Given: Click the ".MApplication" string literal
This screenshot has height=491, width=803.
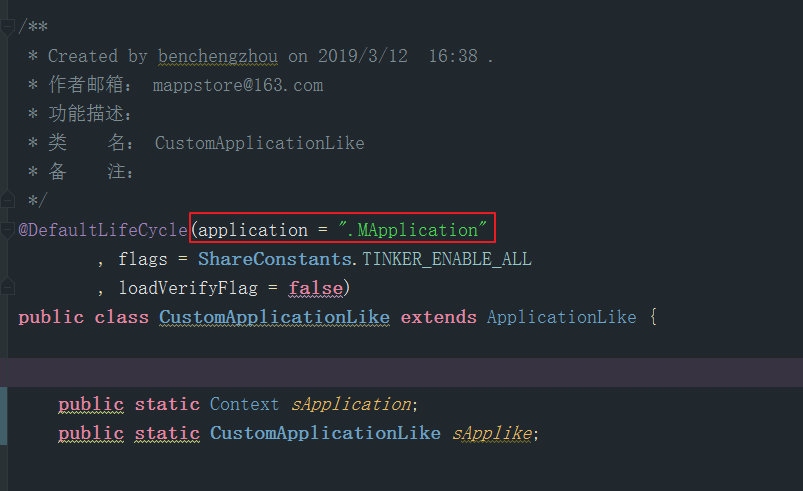Looking at the screenshot, I should 412,230.
